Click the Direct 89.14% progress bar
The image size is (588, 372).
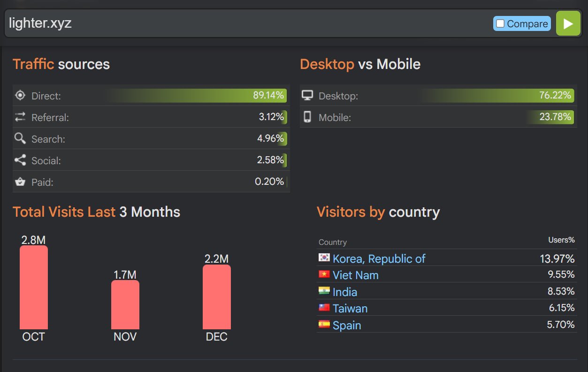pos(197,96)
